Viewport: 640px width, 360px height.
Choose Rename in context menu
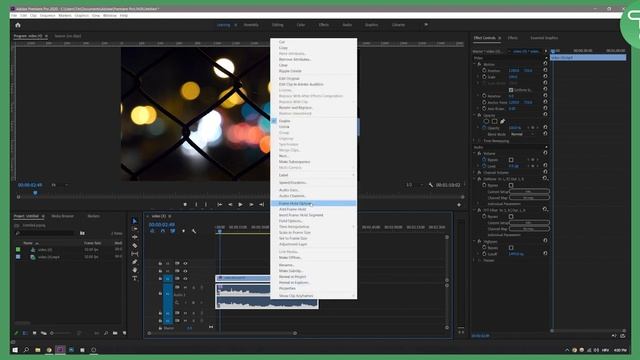click(x=313, y=265)
